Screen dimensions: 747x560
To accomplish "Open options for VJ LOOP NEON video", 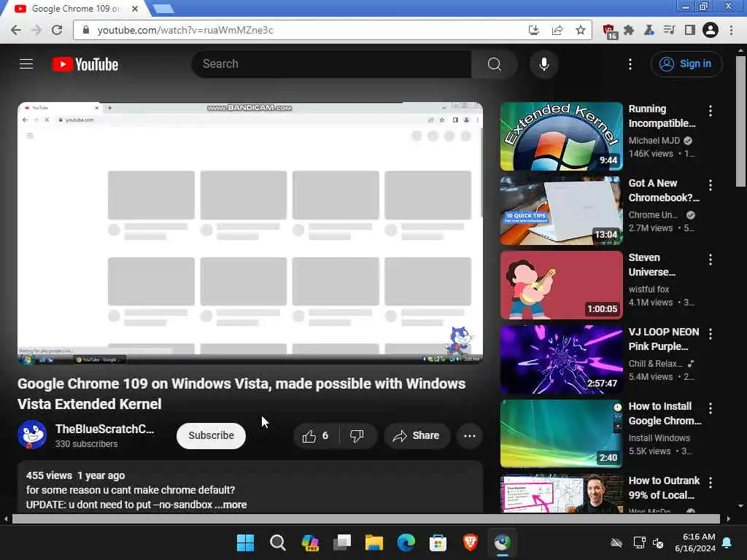I will coord(711,334).
